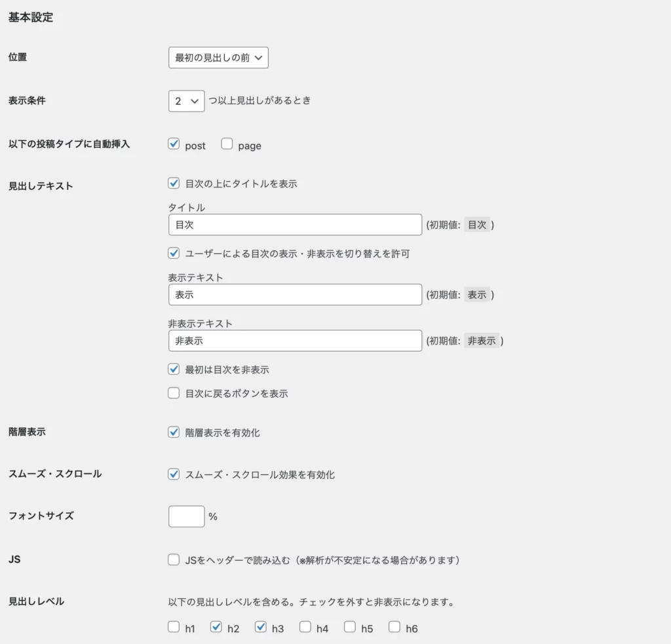Enable 目次に戻るボタンを表示 checkbox
The width and height of the screenshot is (671, 644).
click(x=174, y=393)
